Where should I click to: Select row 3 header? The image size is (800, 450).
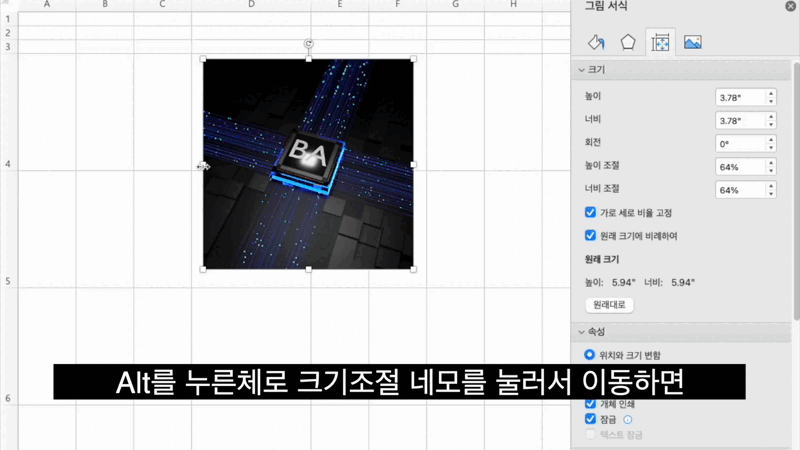(8, 46)
